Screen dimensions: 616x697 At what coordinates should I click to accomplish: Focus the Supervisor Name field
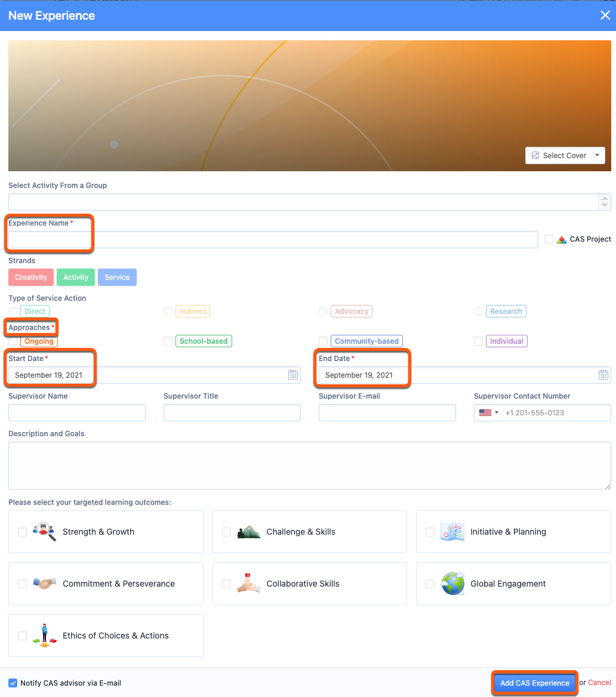(77, 412)
